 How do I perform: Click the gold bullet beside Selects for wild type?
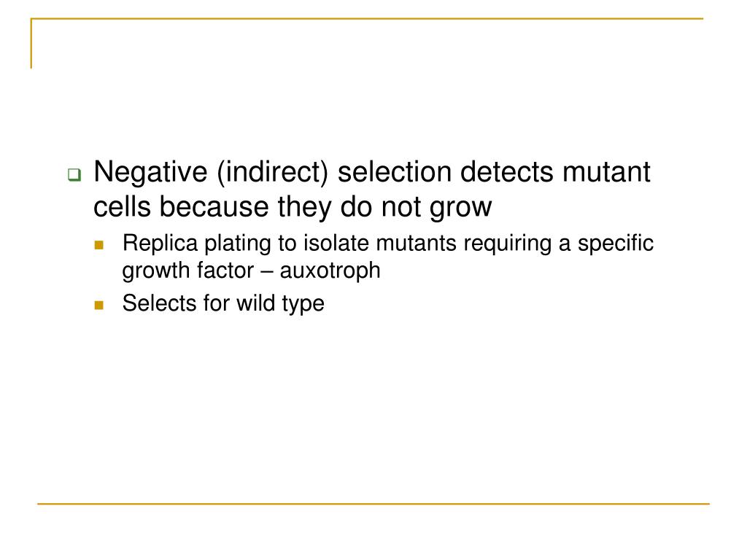[x=99, y=306]
